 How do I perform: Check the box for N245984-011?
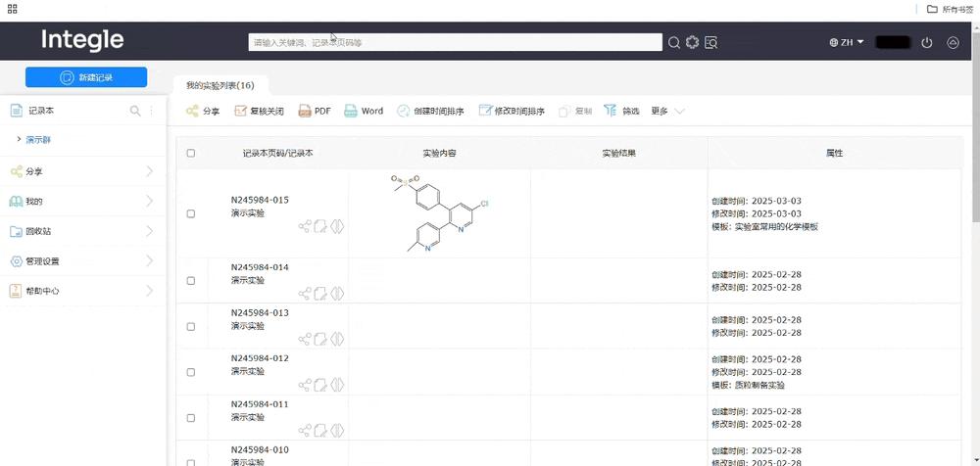pyautogui.click(x=191, y=417)
